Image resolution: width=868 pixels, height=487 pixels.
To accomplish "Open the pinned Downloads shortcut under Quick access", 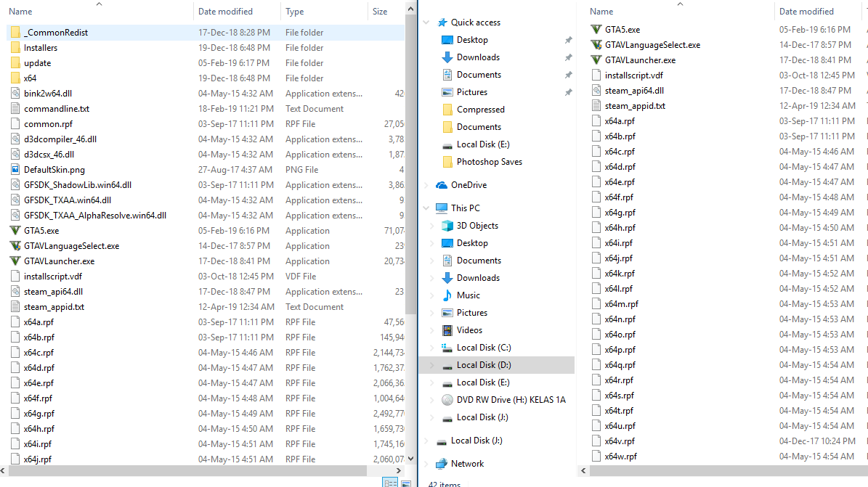I will [x=479, y=57].
